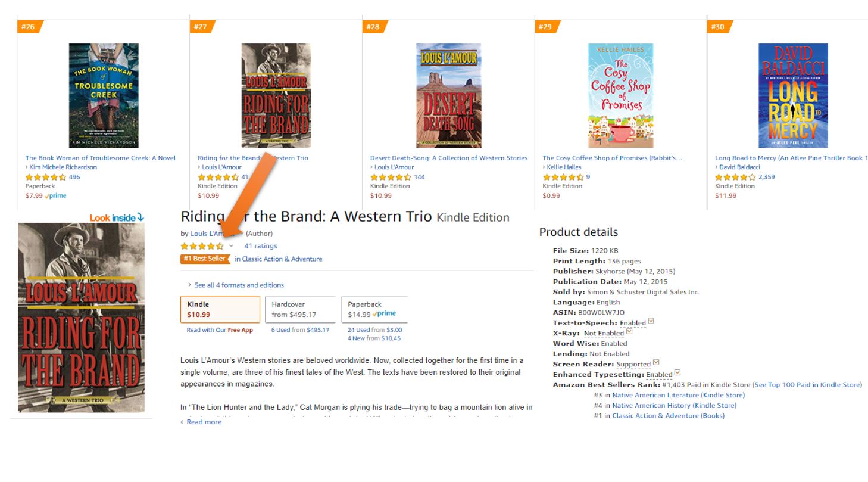Click the #1 Best Seller badge
Image resolution: width=868 pixels, height=482 pixels.
coord(204,259)
